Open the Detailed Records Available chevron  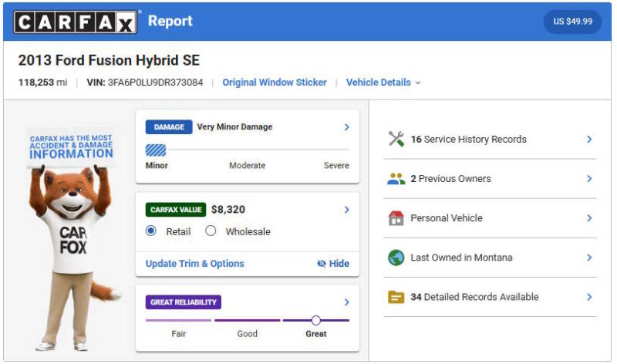pyautogui.click(x=589, y=297)
